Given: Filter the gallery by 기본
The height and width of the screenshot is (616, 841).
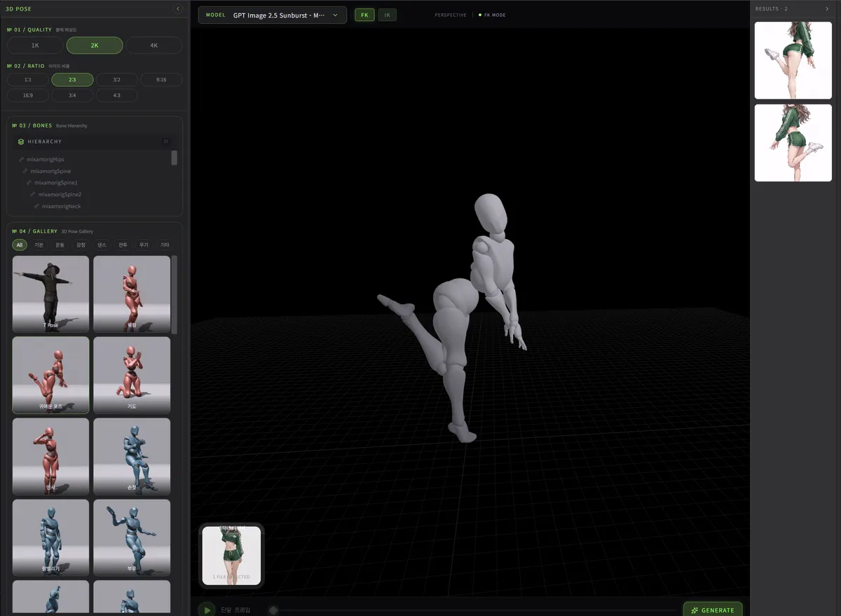Looking at the screenshot, I should coord(39,245).
